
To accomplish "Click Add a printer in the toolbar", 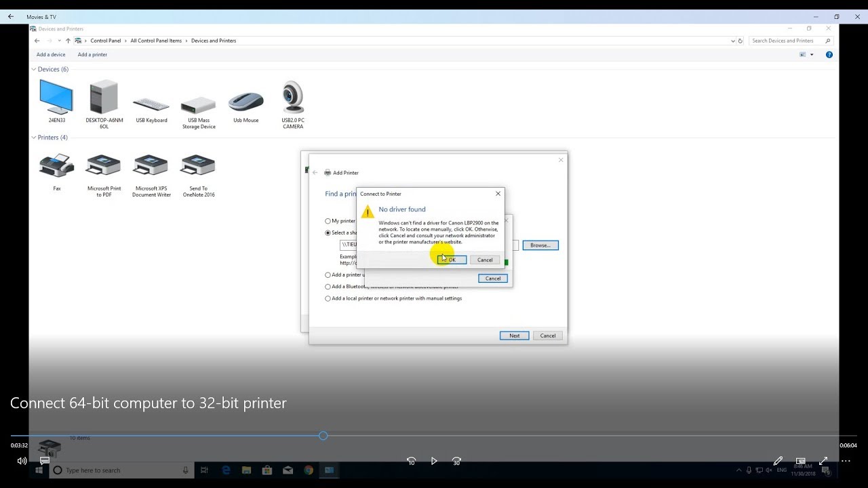I will point(92,54).
